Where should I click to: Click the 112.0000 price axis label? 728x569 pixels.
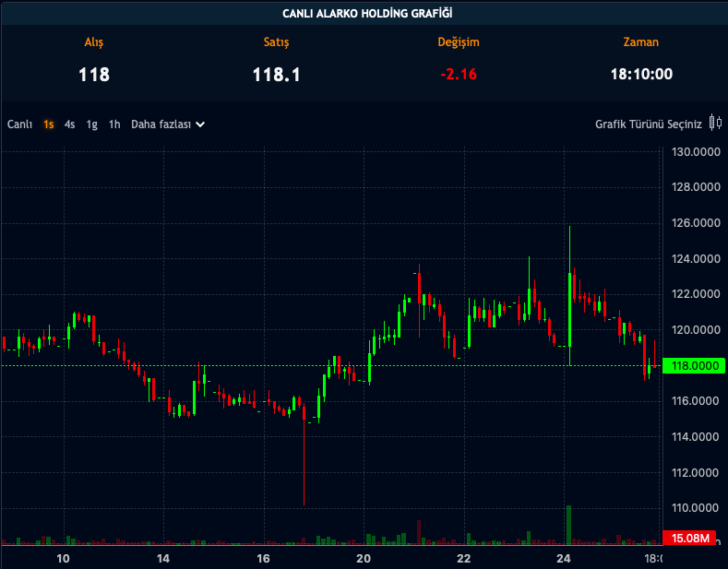696,472
